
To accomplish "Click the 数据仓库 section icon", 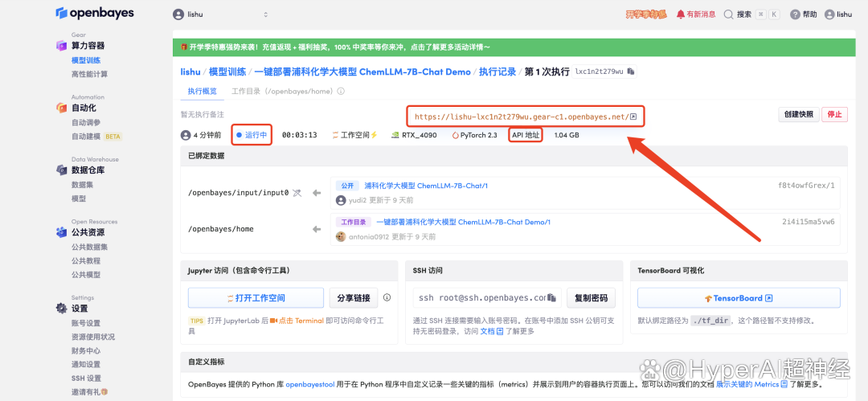I will tap(61, 170).
